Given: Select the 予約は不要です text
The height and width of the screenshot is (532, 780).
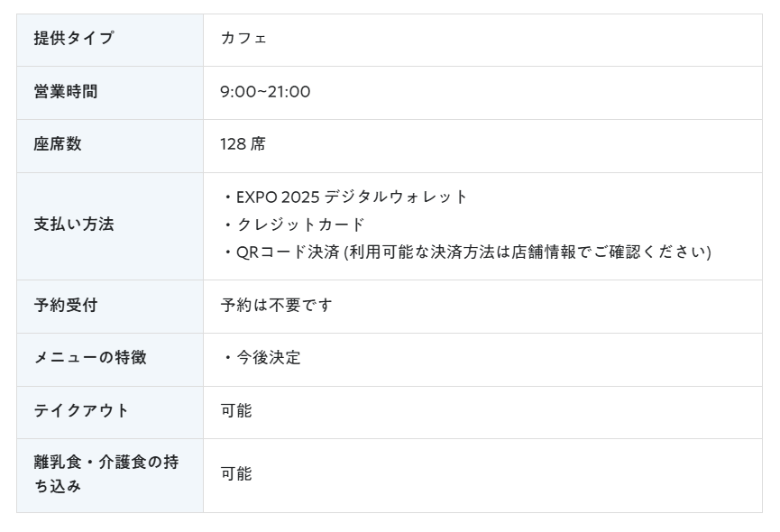Looking at the screenshot, I should pyautogui.click(x=276, y=305).
